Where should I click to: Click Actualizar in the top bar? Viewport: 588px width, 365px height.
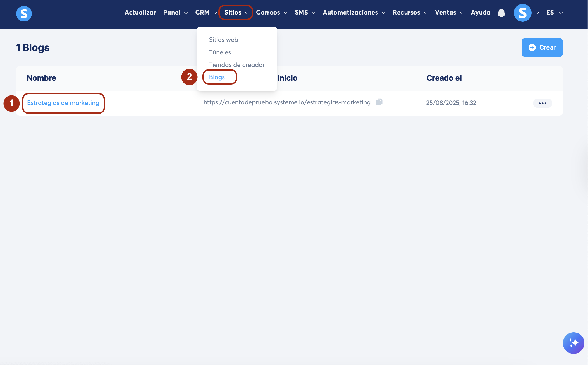point(140,13)
